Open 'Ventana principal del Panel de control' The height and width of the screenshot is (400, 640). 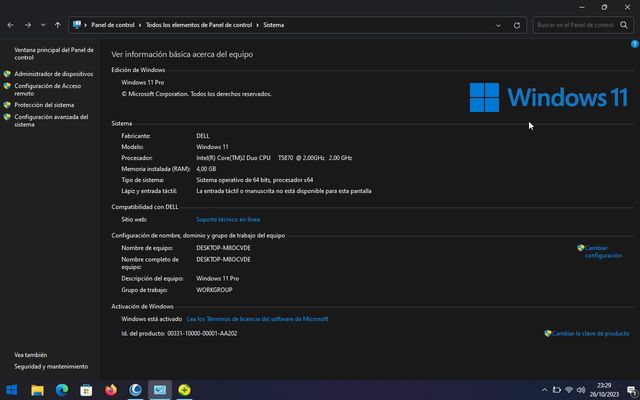[x=54, y=54]
